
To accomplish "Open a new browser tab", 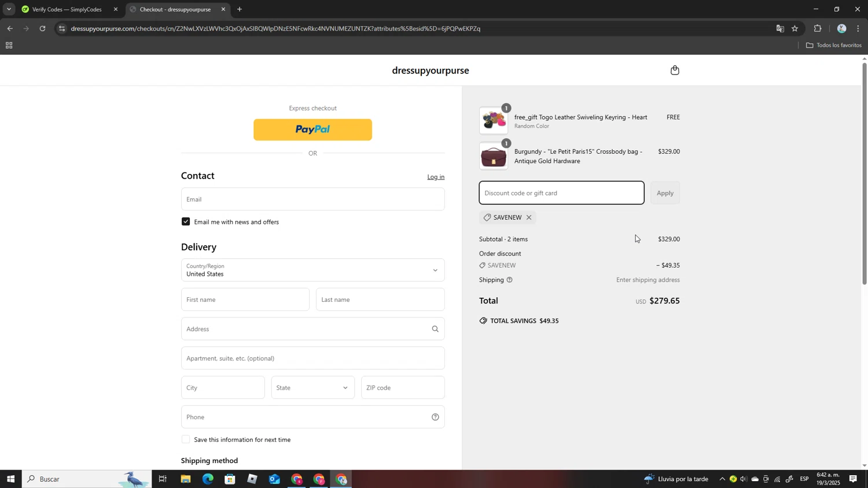I will [240, 9].
